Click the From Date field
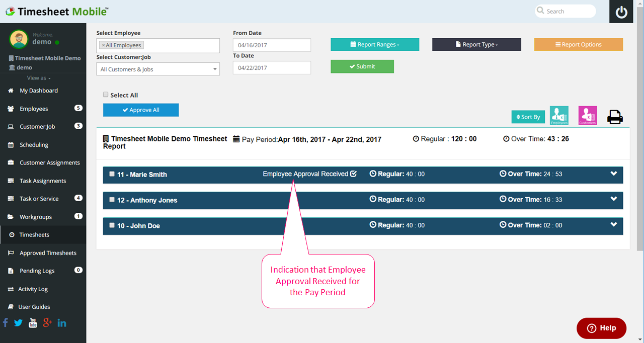644x343 pixels. 272,45
